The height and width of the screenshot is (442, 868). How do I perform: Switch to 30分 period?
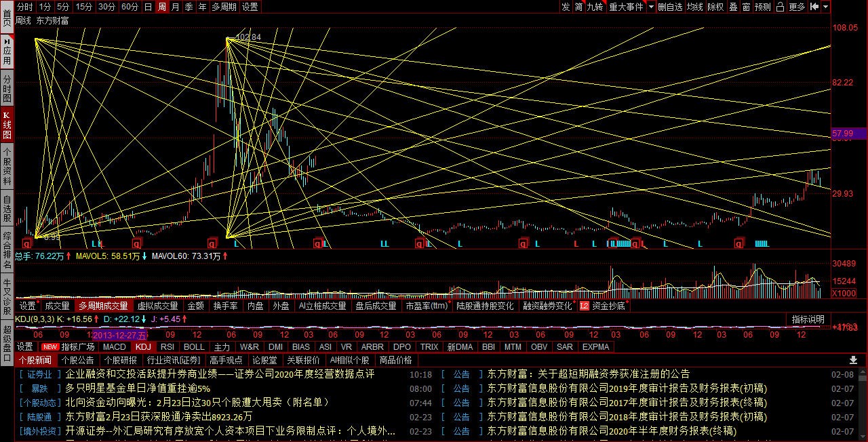[x=106, y=7]
